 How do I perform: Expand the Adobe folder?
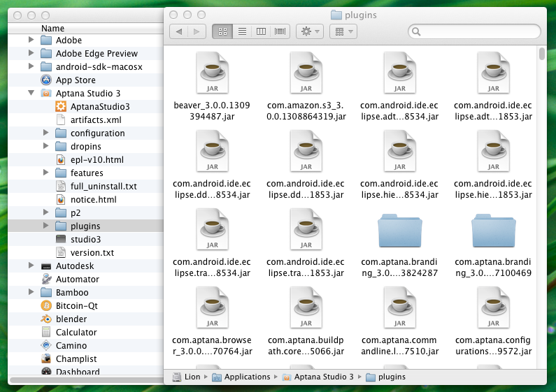pyautogui.click(x=31, y=40)
